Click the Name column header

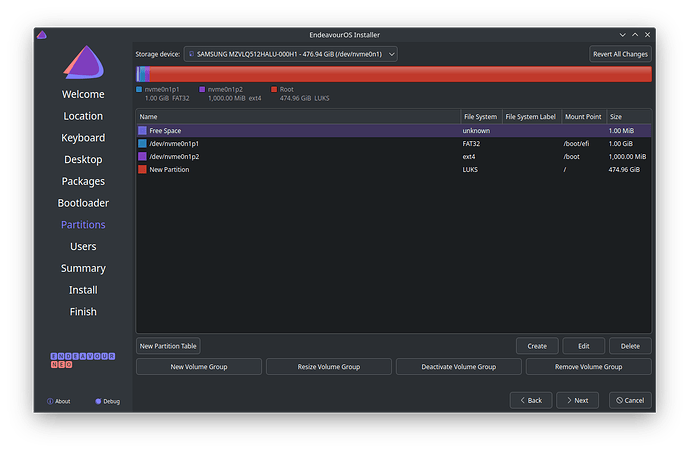pos(298,117)
